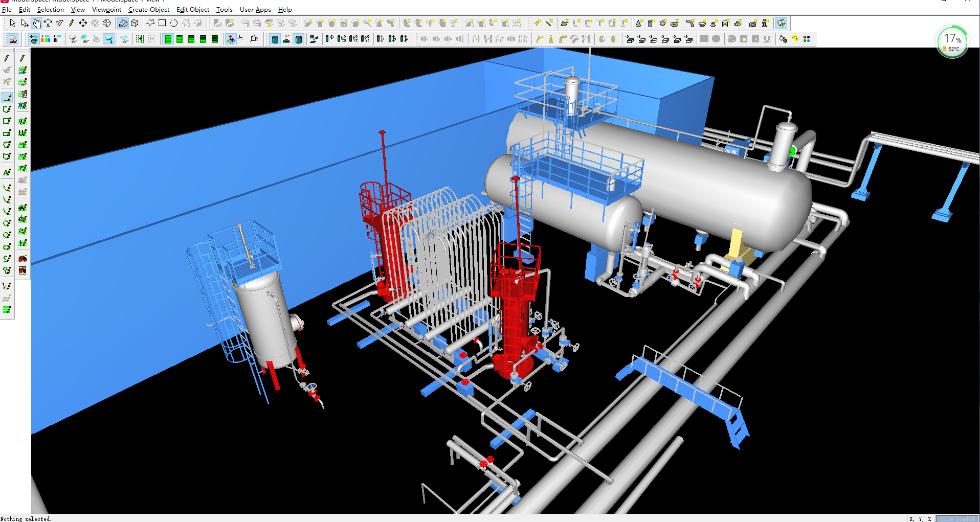
Task: Open the User Apps menu
Action: (255, 10)
